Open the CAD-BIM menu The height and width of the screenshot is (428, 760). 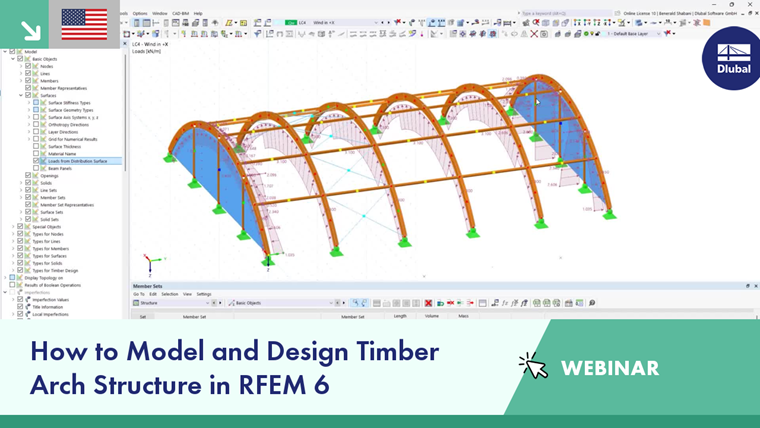[x=181, y=13]
